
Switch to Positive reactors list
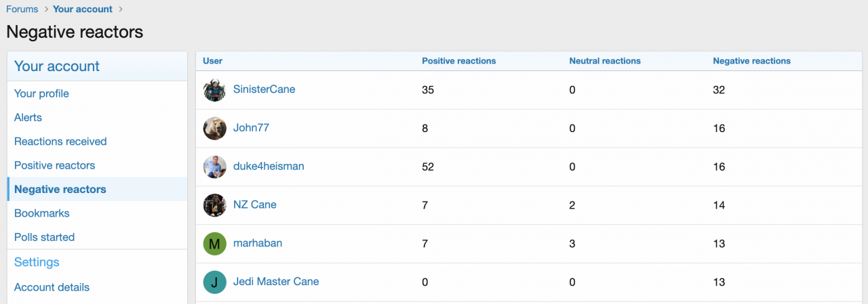tap(54, 165)
